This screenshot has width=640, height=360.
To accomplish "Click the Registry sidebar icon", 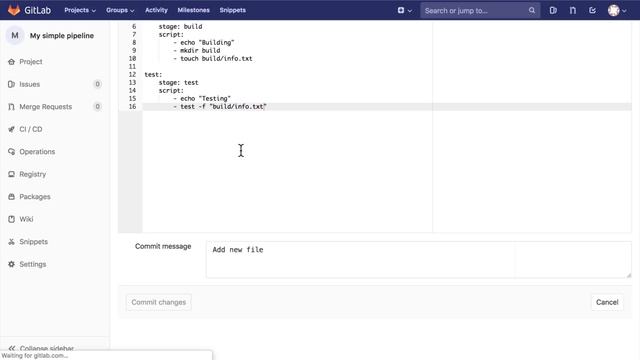I will [11, 174].
